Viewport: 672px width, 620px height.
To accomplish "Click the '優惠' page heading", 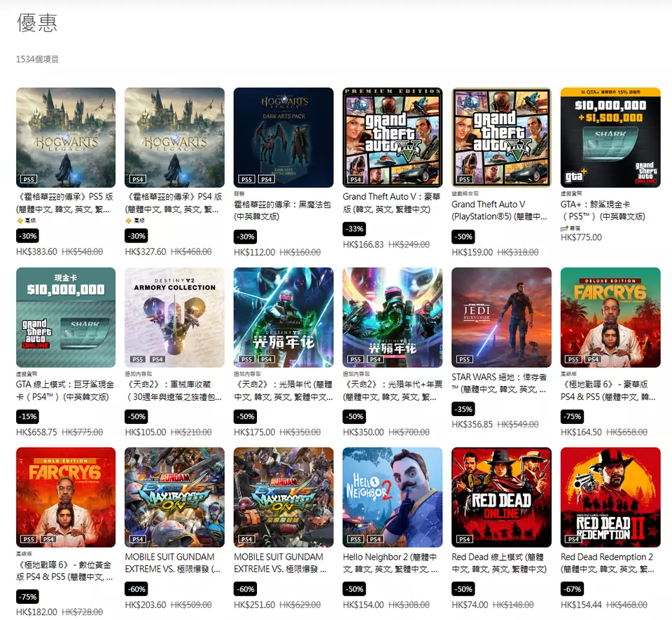I will pos(37,22).
